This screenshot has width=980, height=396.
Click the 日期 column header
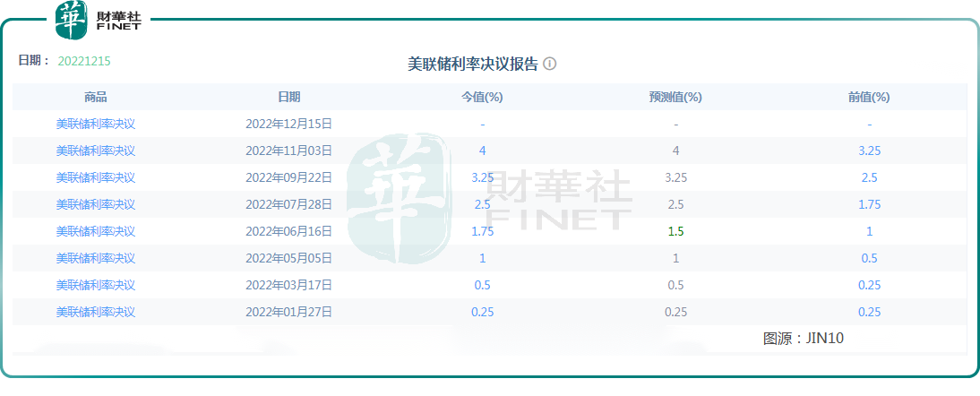tap(288, 98)
